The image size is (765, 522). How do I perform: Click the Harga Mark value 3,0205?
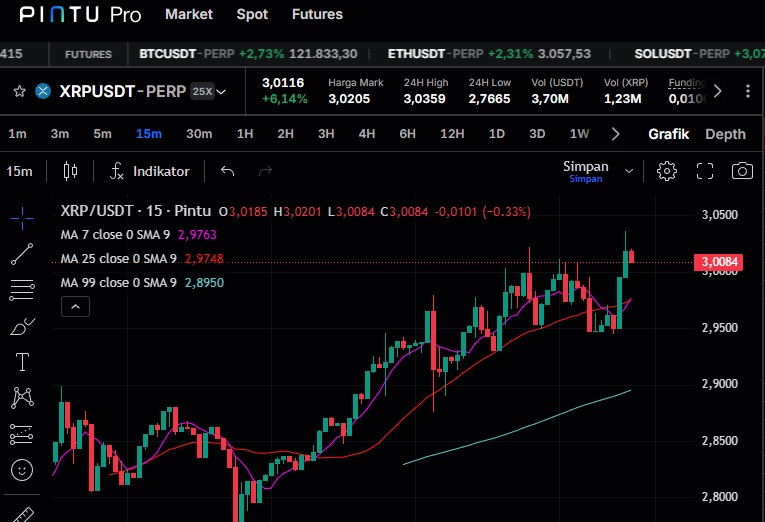349,99
